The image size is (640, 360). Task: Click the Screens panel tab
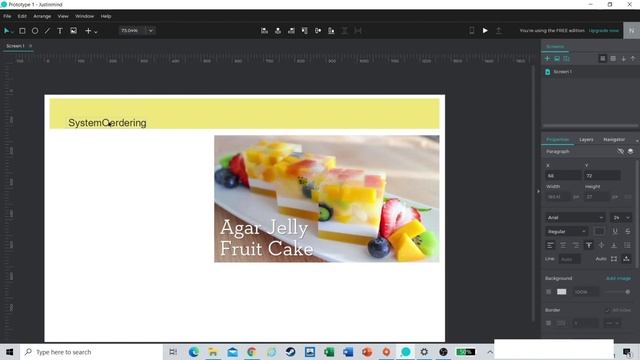[x=555, y=47]
